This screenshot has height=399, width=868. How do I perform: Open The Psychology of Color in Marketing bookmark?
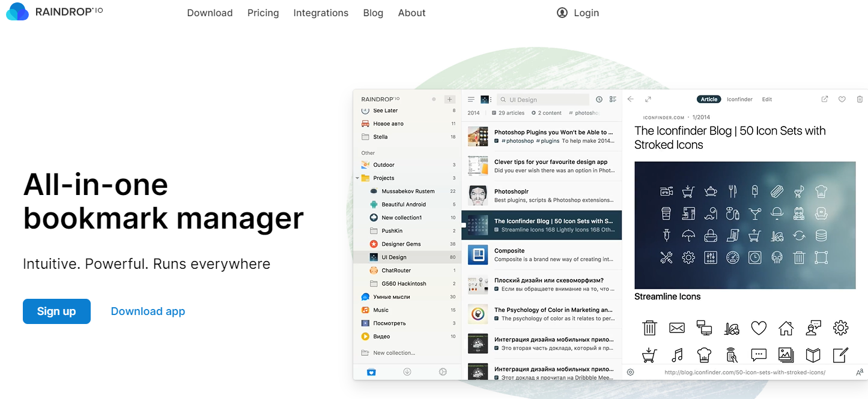(541, 314)
